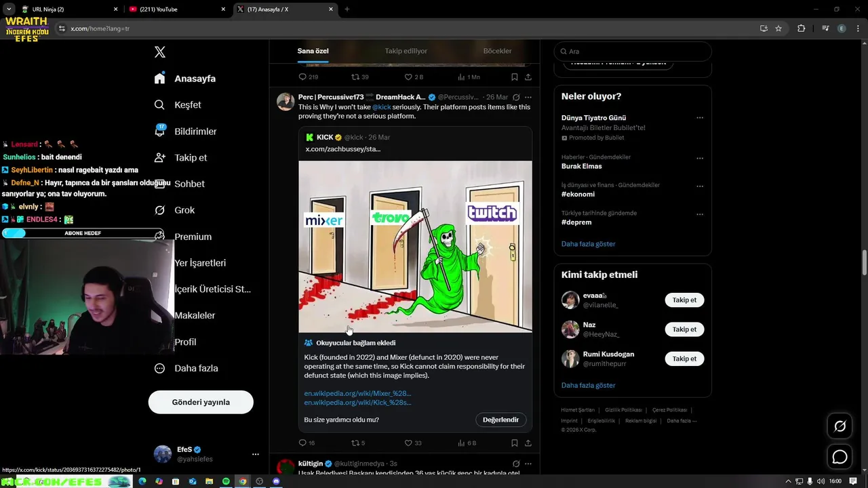Open the Windows notification center icon
The width and height of the screenshot is (868, 488).
click(853, 481)
